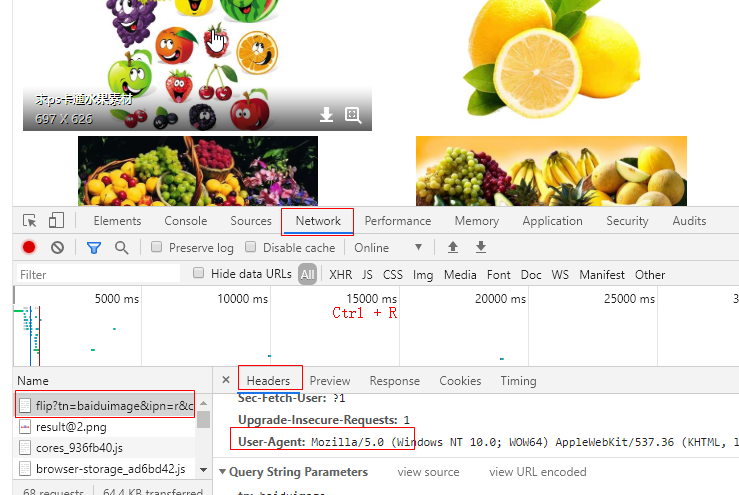Click the view source link
The image size is (739, 495).
coord(428,472)
